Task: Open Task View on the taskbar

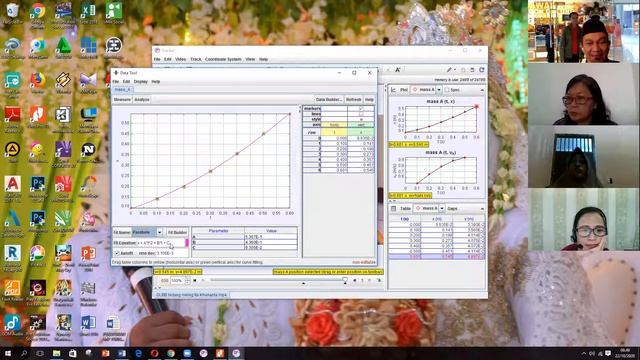Action: pos(40,353)
